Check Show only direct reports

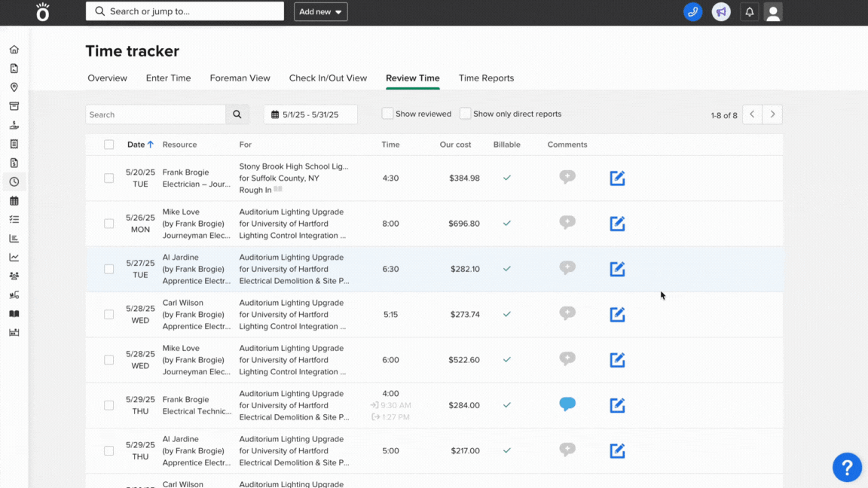click(466, 114)
